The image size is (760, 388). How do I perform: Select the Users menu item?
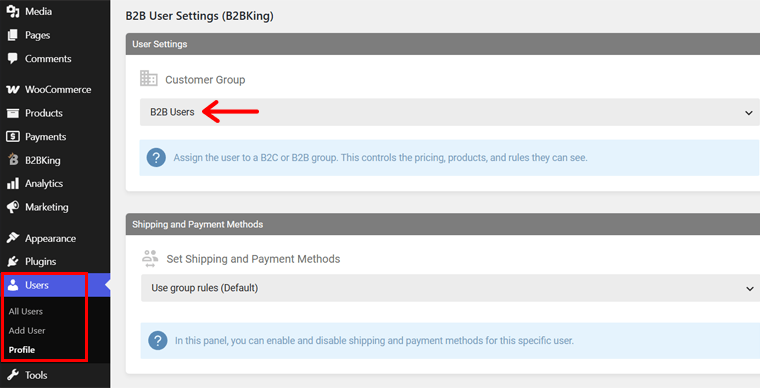pyautogui.click(x=55, y=285)
